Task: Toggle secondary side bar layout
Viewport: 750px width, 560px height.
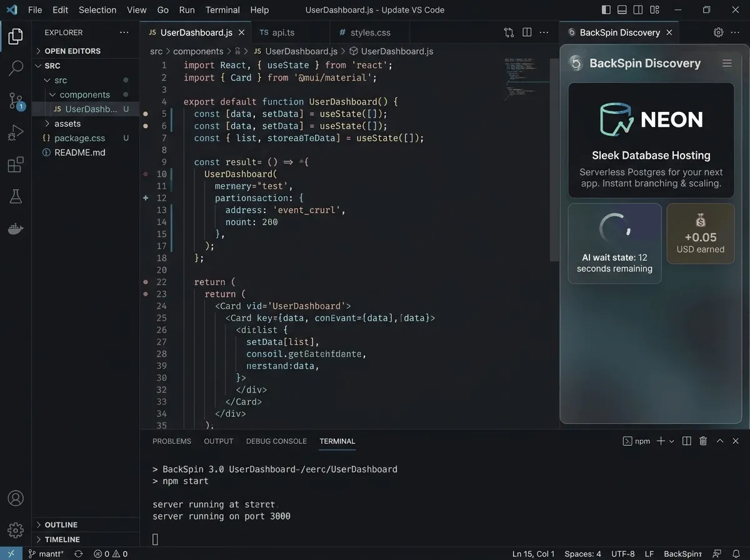Action: pos(638,10)
